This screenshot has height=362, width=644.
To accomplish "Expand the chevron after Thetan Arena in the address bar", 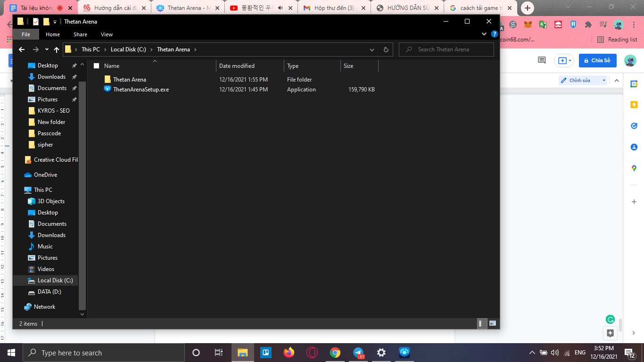I will (x=195, y=49).
